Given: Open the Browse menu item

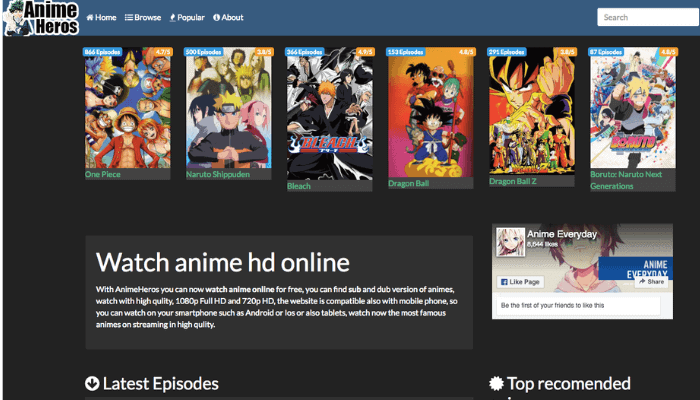Looking at the screenshot, I should 143,17.
